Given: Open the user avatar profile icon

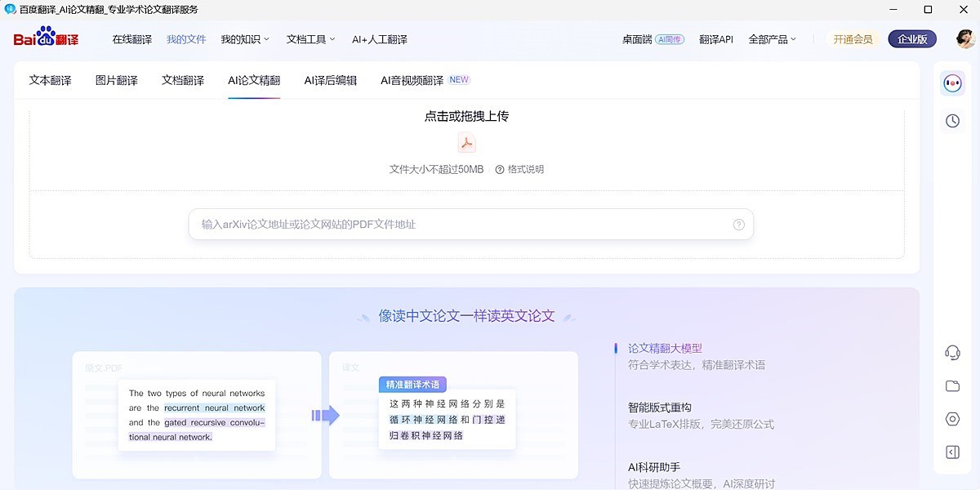Looking at the screenshot, I should (964, 38).
